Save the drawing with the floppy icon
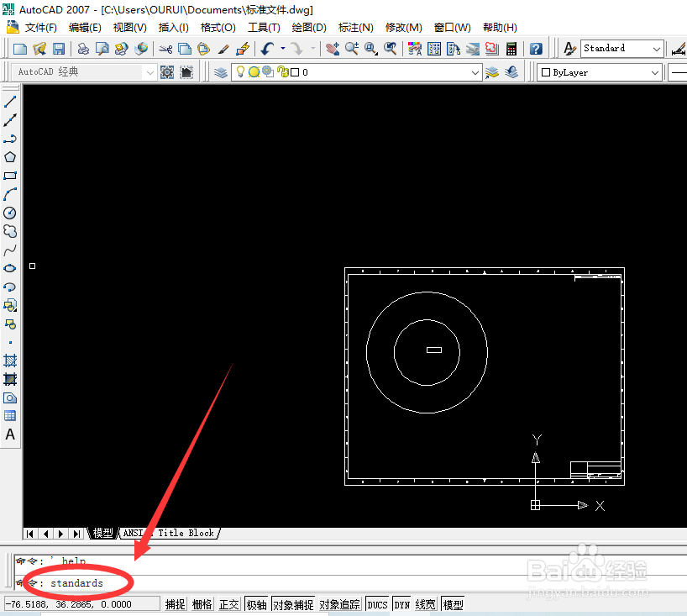 tap(59, 49)
